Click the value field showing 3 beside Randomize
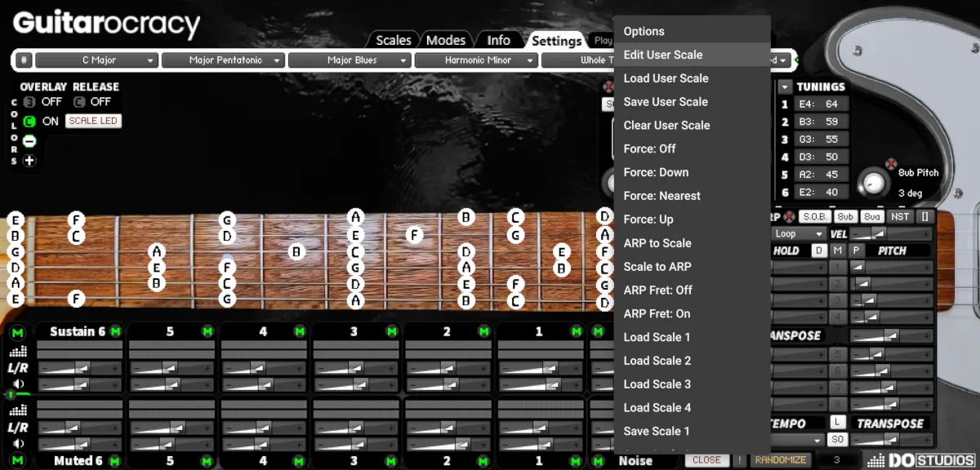Image resolution: width=980 pixels, height=470 pixels. (836, 460)
